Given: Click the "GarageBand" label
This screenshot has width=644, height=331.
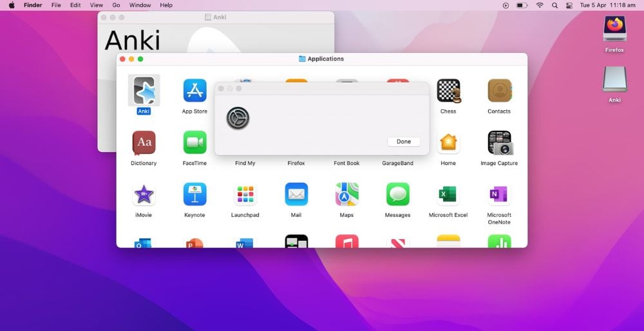Looking at the screenshot, I should (x=397, y=163).
